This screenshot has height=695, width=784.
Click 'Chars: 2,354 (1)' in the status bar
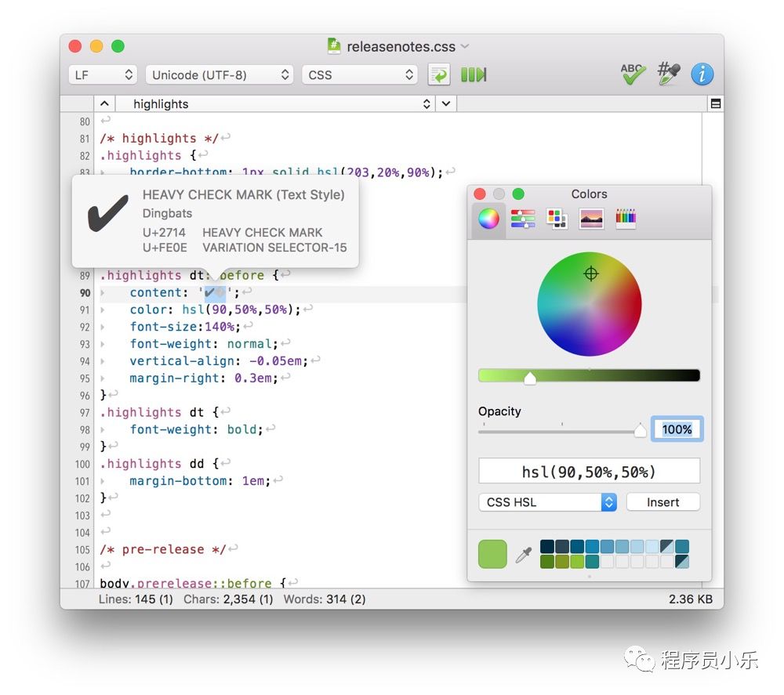pos(228,599)
